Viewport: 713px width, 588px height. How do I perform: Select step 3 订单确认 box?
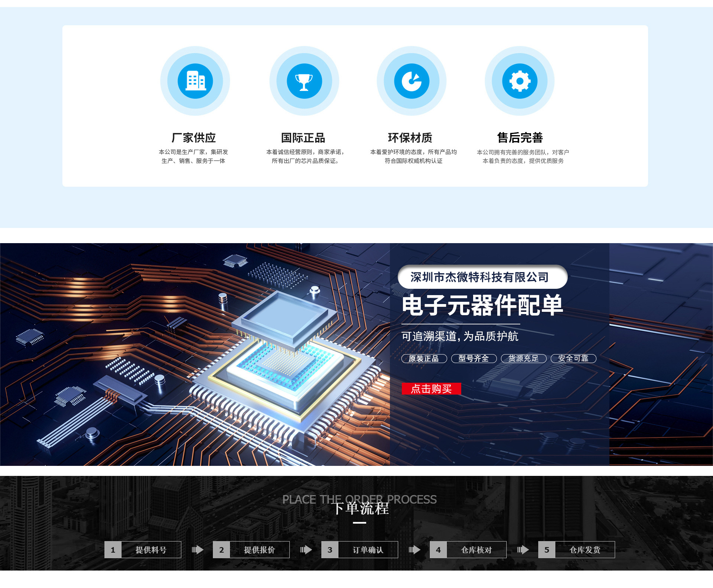click(360, 549)
